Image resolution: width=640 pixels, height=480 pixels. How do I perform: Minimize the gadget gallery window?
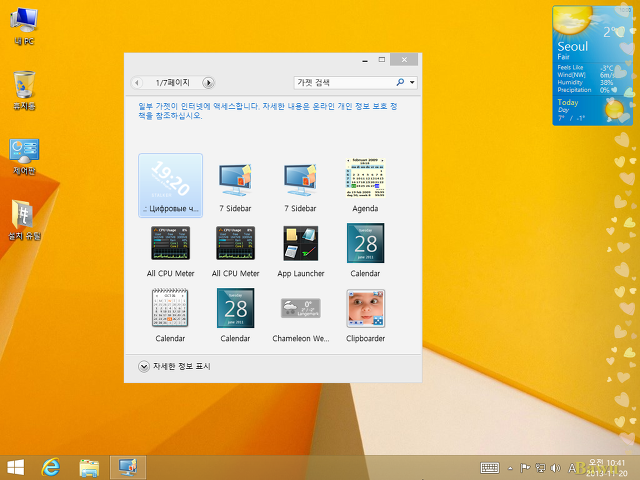click(365, 60)
